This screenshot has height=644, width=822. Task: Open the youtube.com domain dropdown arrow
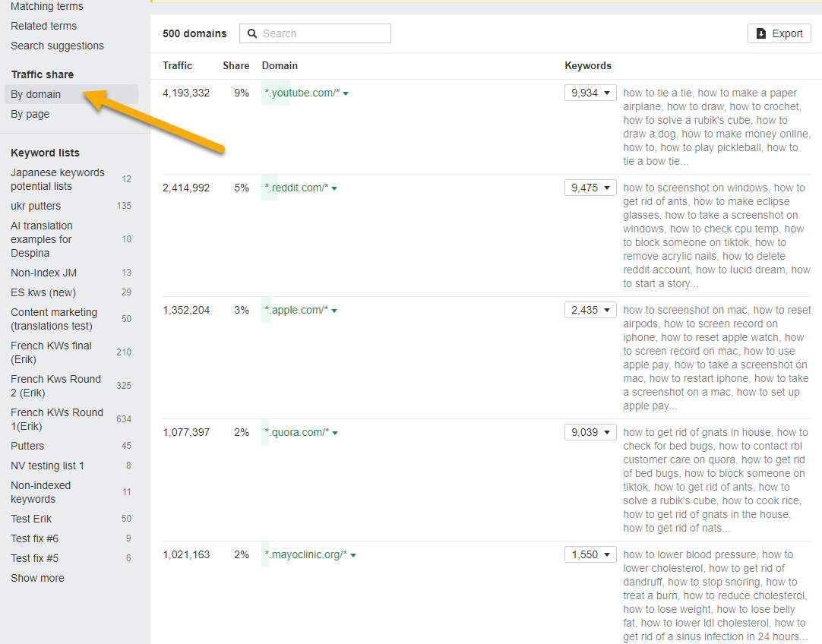point(346,94)
